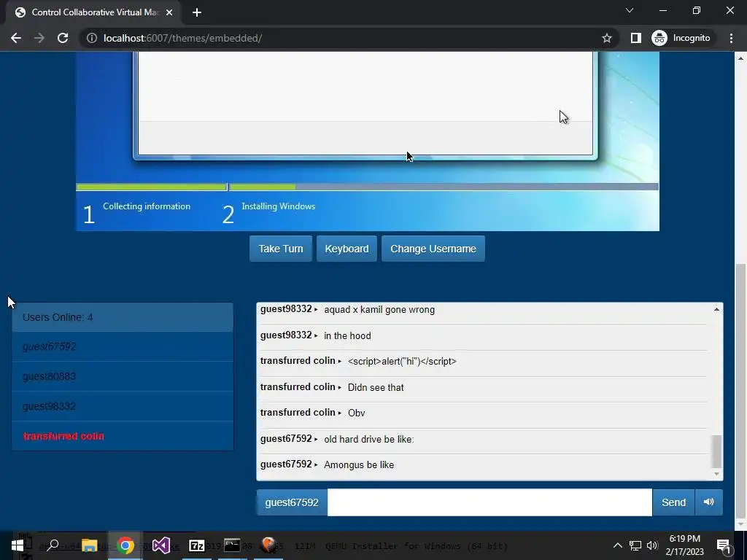Toggle chat sound speaker icon

coord(708,502)
